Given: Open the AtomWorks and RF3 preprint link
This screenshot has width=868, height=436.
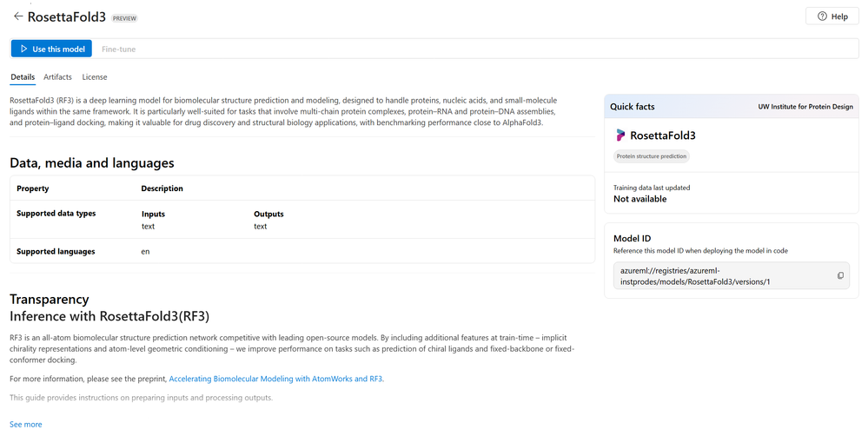Looking at the screenshot, I should click(x=275, y=379).
